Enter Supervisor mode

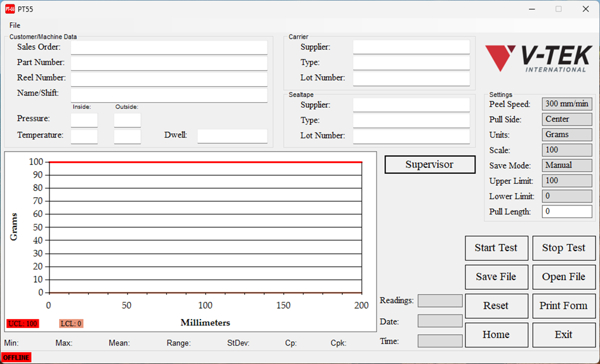point(430,165)
